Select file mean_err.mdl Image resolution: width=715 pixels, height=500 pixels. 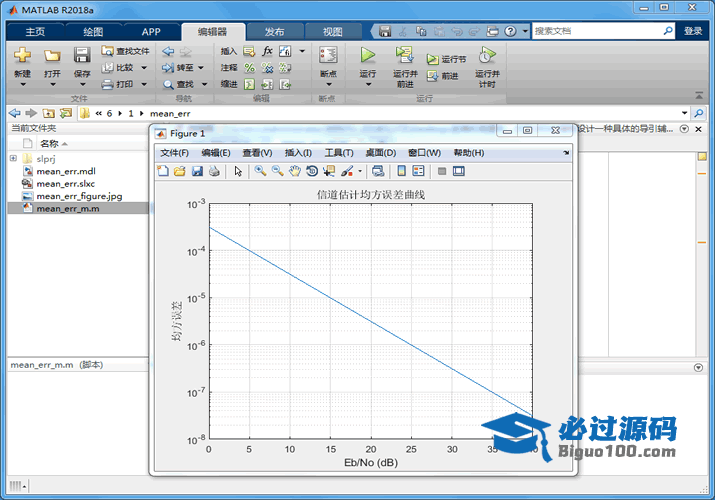66,171
